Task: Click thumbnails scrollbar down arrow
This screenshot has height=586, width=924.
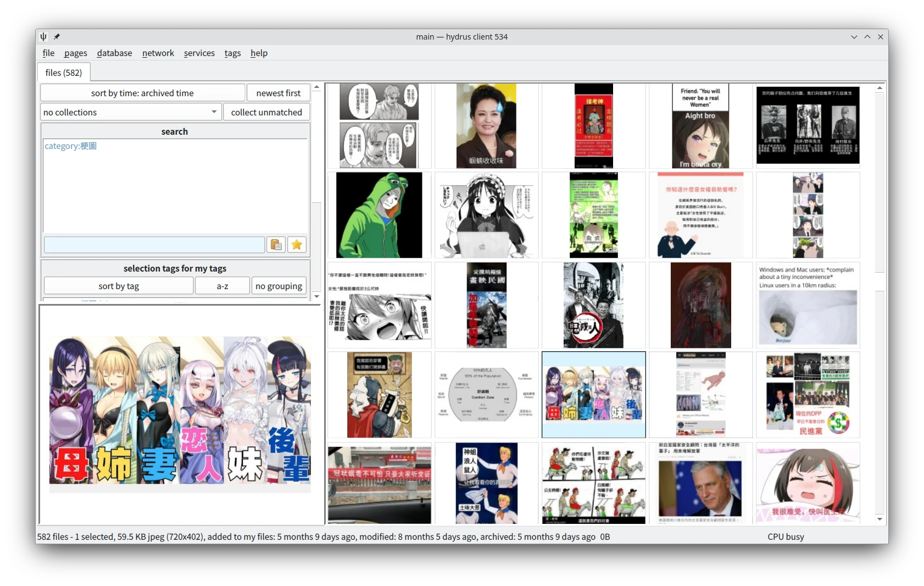Action: coord(880,519)
